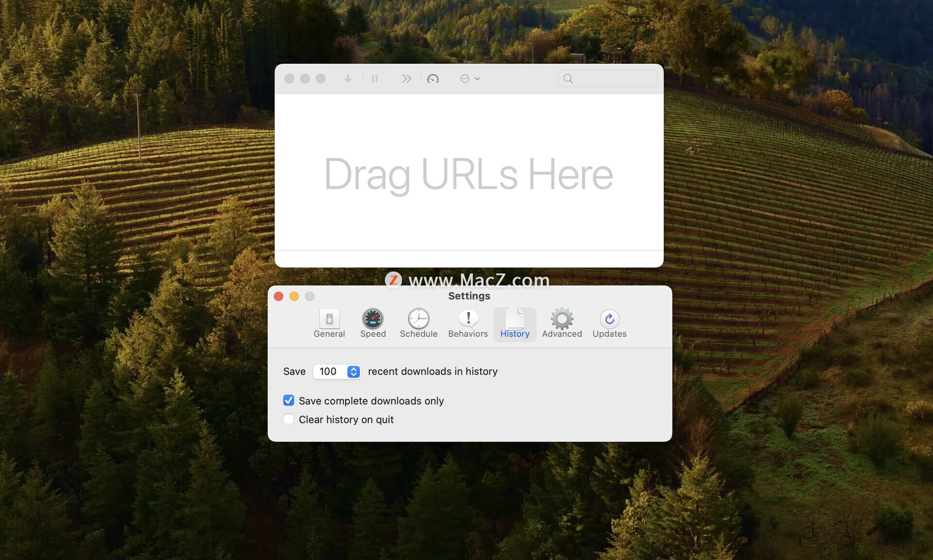This screenshot has width=933, height=560.
Task: Click the double-chevron overflow toolbar icon
Action: coord(407,79)
